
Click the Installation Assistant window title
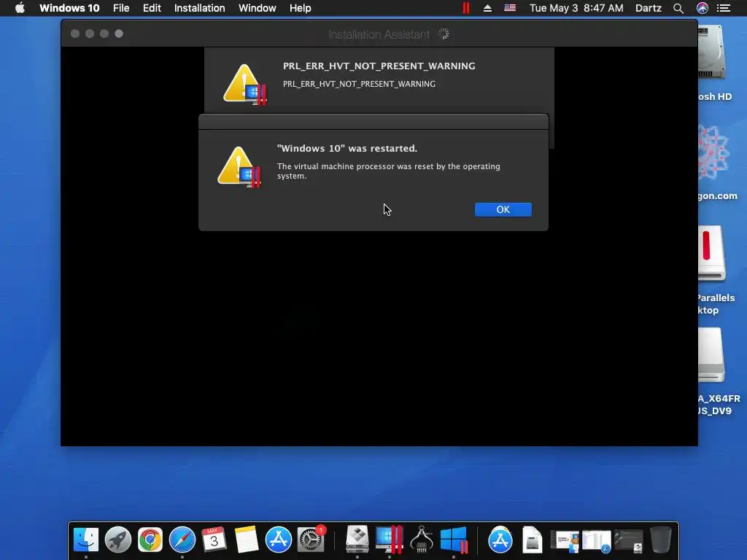tap(379, 34)
